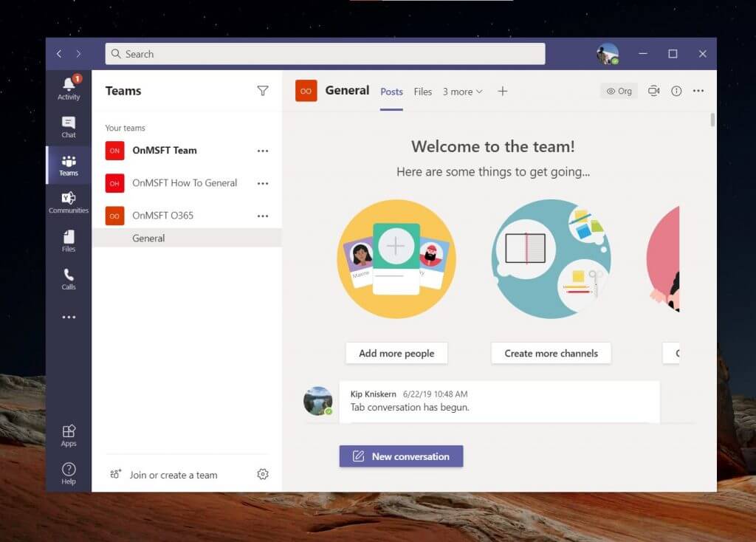Open more options for OnMSFT Team
This screenshot has width=756, height=542.
pos(263,151)
